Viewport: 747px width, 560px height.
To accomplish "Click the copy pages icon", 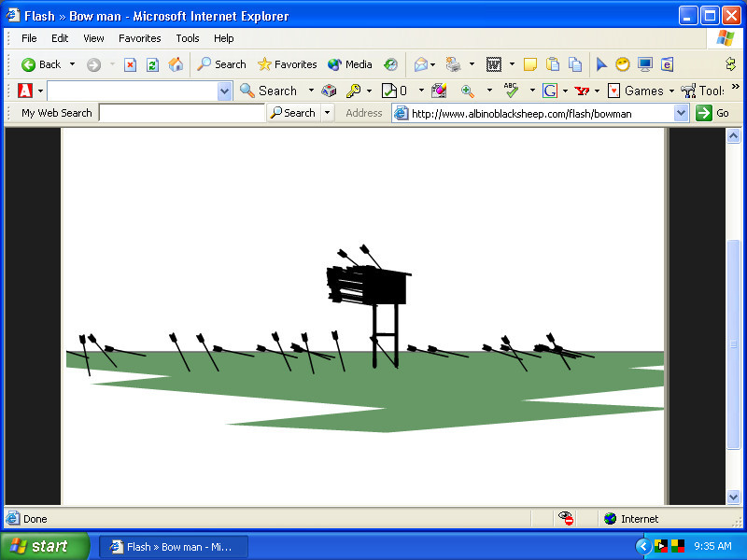I will (575, 64).
